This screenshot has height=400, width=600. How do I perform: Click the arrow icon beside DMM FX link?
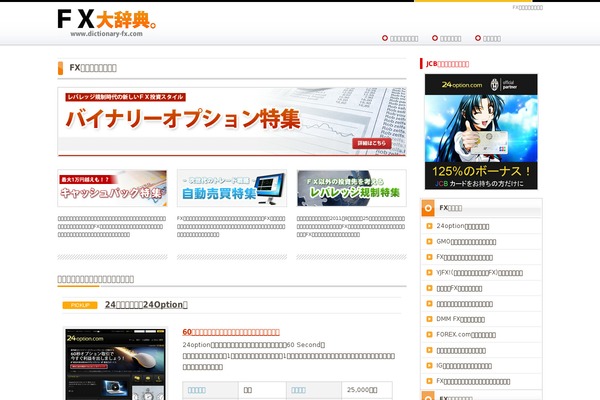coord(429,319)
